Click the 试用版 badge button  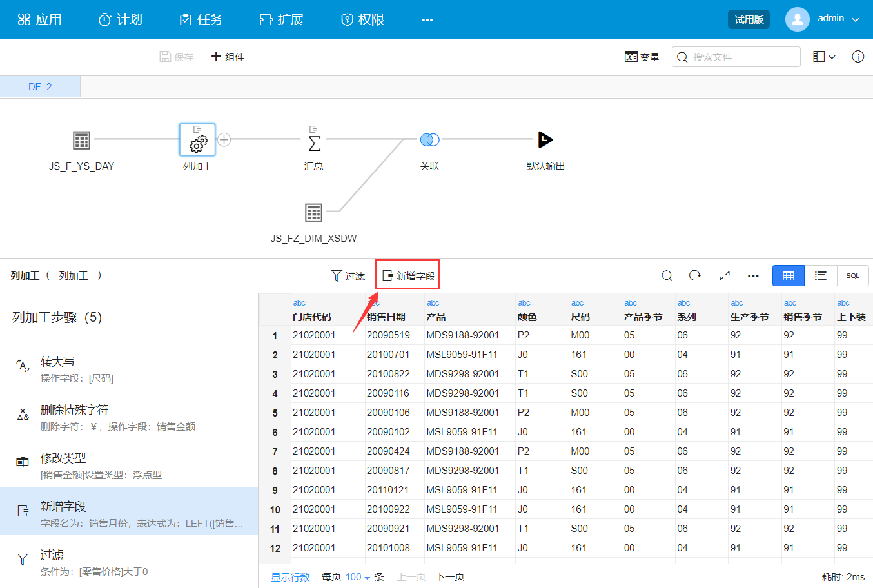click(x=749, y=19)
